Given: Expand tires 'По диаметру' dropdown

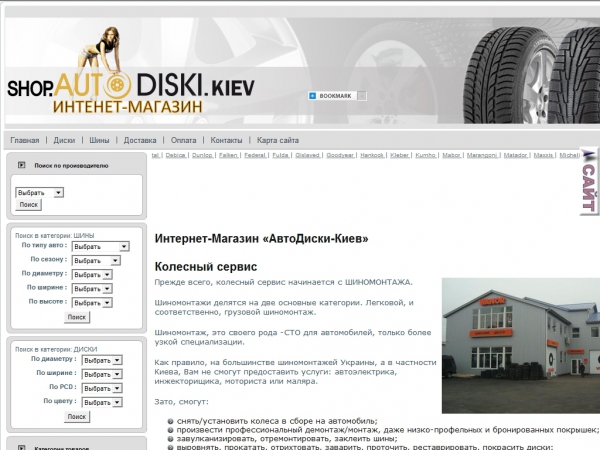Looking at the screenshot, I should pyautogui.click(x=92, y=275).
